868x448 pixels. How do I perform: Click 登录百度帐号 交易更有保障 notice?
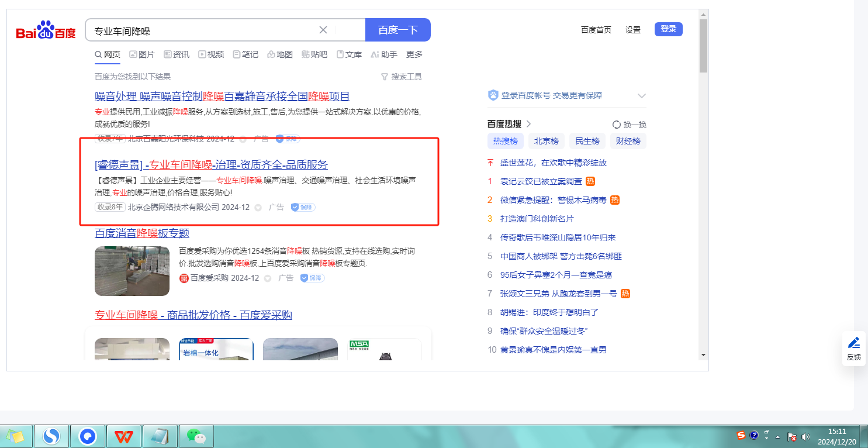point(552,95)
